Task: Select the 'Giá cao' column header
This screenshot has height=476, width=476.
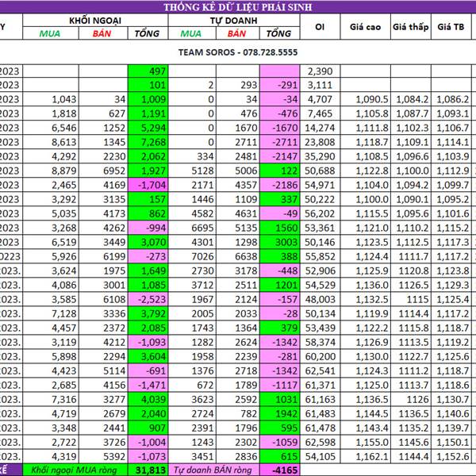Action: click(x=365, y=27)
